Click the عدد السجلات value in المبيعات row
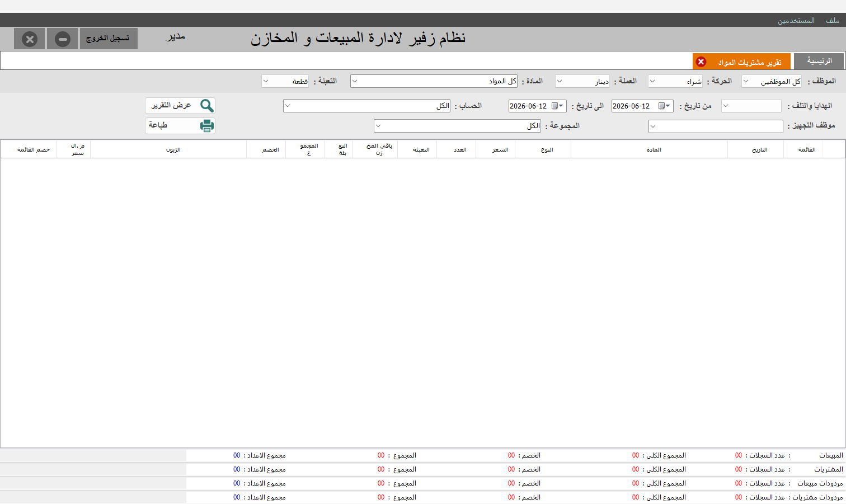 [739, 455]
